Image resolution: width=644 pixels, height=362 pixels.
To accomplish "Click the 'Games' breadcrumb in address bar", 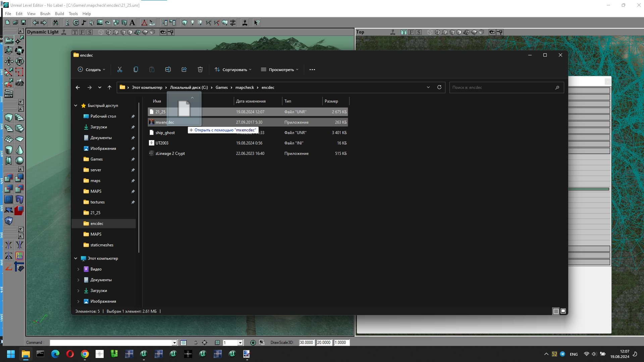I will tap(222, 87).
